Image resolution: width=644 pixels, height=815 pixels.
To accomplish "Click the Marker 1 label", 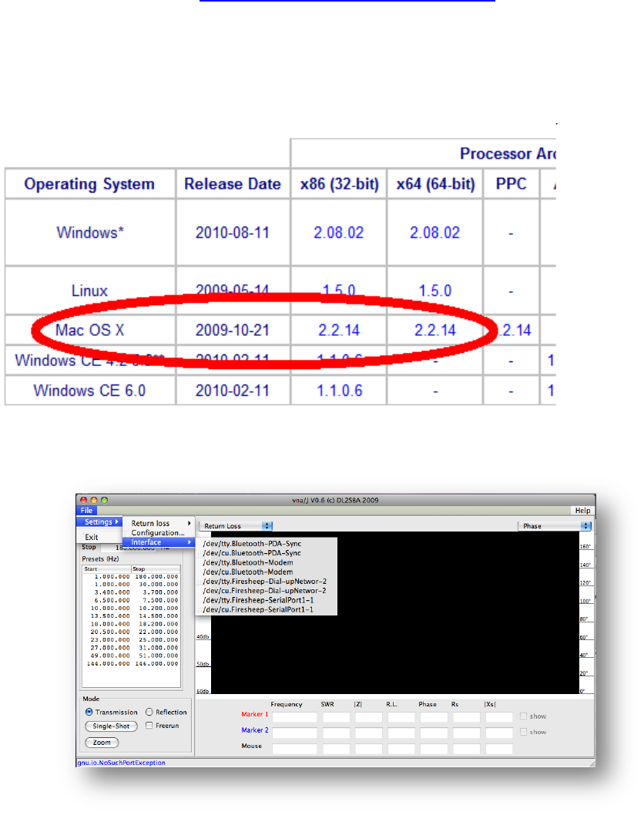I will 255,714.
